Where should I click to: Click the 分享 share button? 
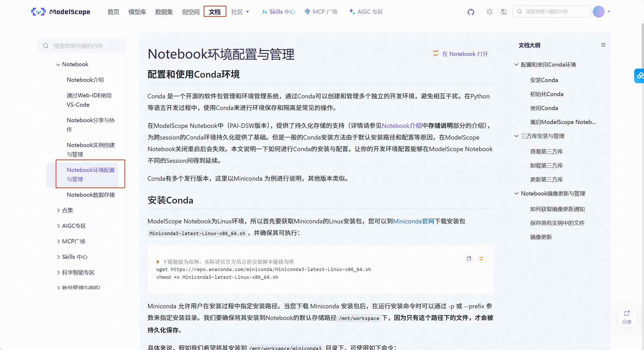coord(627,317)
